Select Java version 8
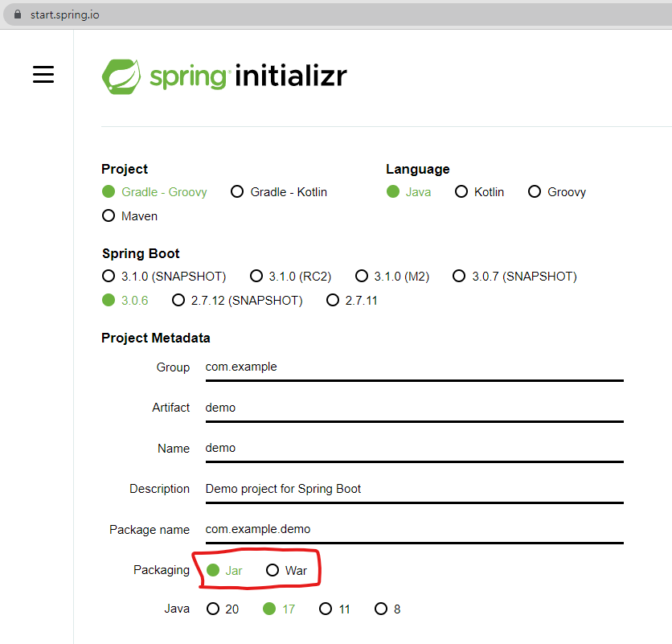Viewport: 672px width, 644px height. [x=387, y=609]
